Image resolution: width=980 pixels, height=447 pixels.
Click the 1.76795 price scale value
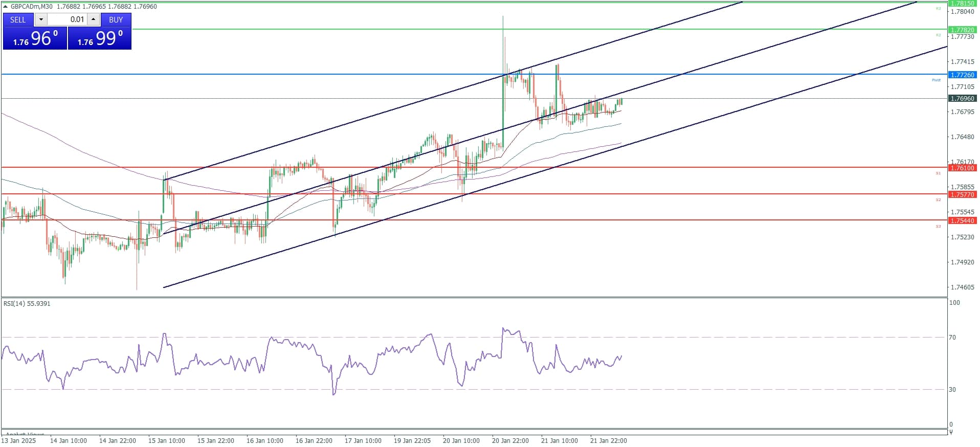(962, 111)
